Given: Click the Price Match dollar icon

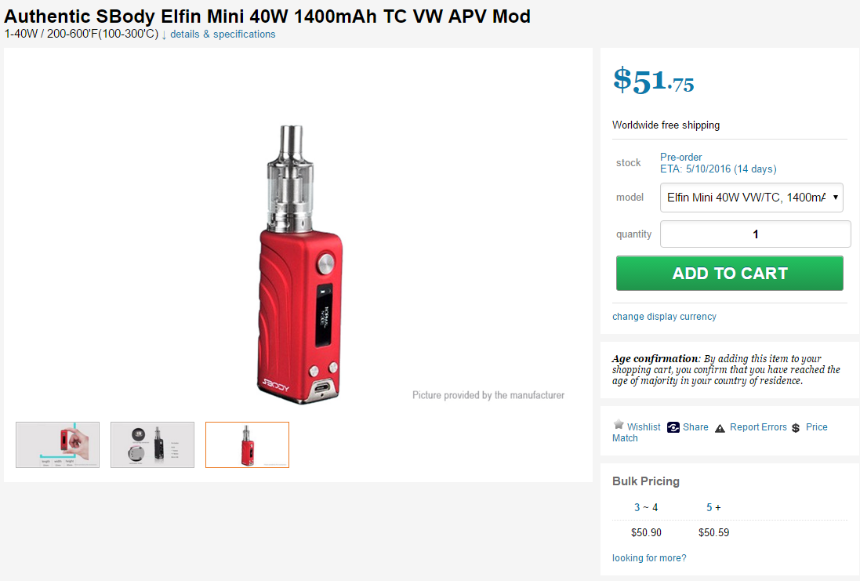Looking at the screenshot, I should click(x=796, y=428).
